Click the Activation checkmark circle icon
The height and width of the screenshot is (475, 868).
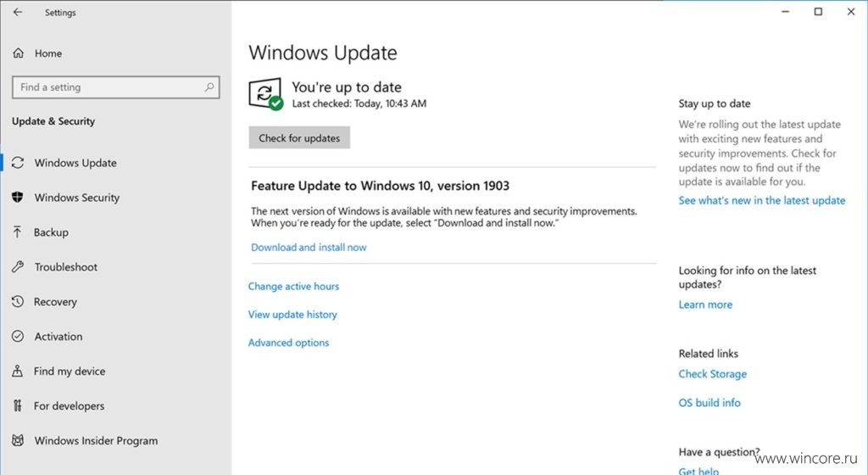coord(18,336)
